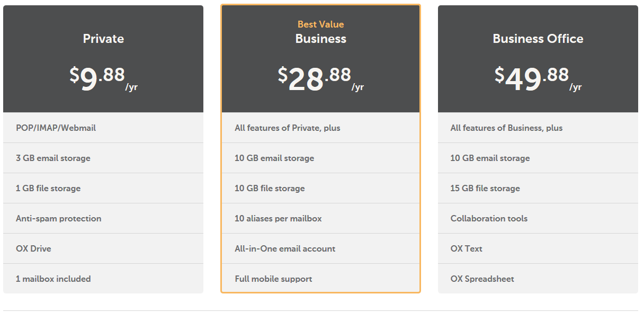Viewport: 644px width, 321px height.
Task: Click 1 mailbox included row
Action: tap(103, 279)
